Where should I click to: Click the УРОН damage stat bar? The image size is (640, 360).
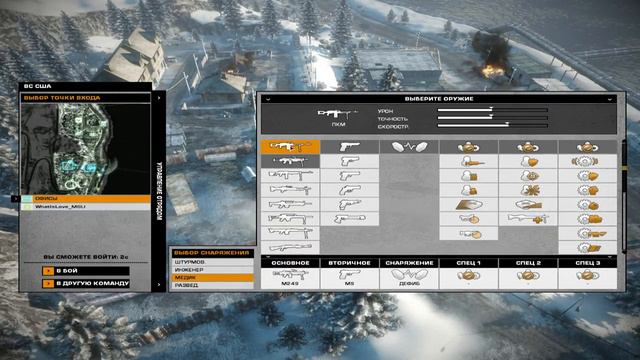(493, 110)
